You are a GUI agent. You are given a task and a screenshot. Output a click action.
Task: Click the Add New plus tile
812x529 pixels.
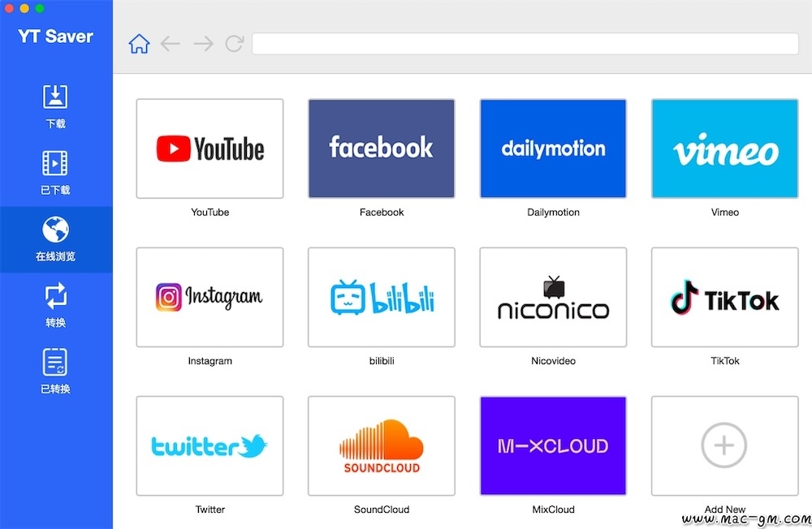(725, 445)
